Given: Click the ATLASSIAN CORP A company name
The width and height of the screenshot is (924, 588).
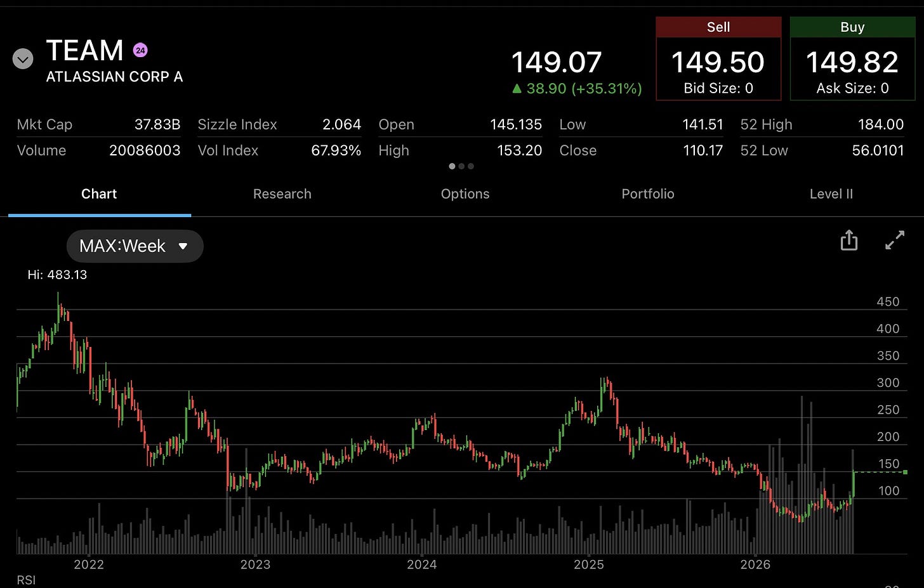Looking at the screenshot, I should (x=115, y=77).
